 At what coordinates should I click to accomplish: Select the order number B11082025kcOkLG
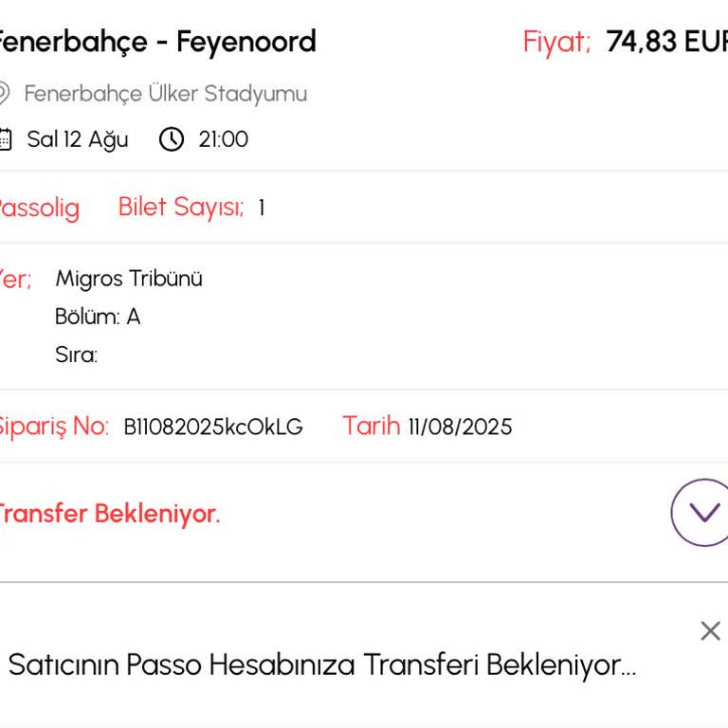pyautogui.click(x=213, y=427)
